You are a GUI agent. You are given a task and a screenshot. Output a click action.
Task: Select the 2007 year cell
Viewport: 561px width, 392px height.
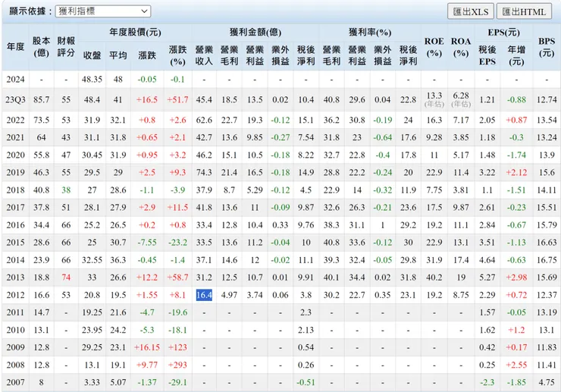click(x=15, y=382)
